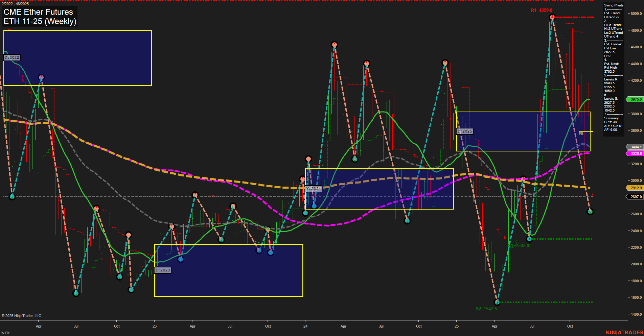Screen dimensions: 644x336
Task: Open the Swing Pivots summary panel
Action: [x=613, y=5]
